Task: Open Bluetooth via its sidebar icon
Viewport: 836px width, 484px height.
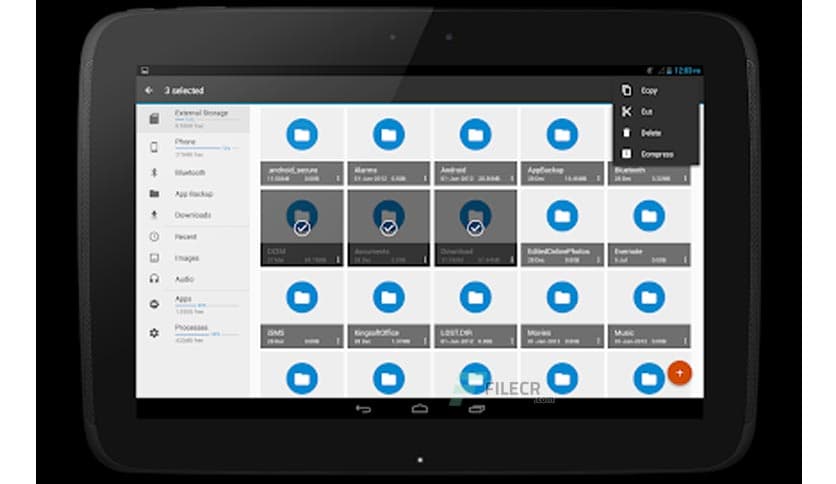Action: pyautogui.click(x=154, y=172)
